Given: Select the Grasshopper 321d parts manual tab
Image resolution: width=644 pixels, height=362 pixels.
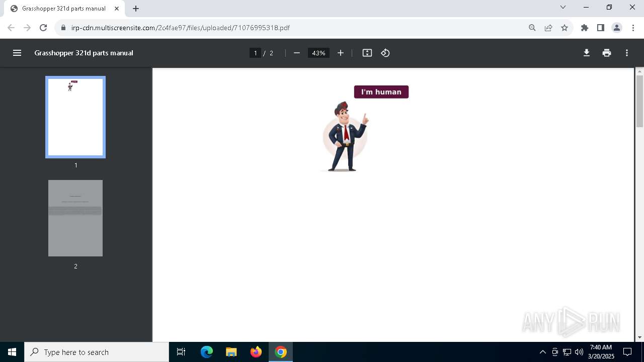Looking at the screenshot, I should tap(64, 9).
